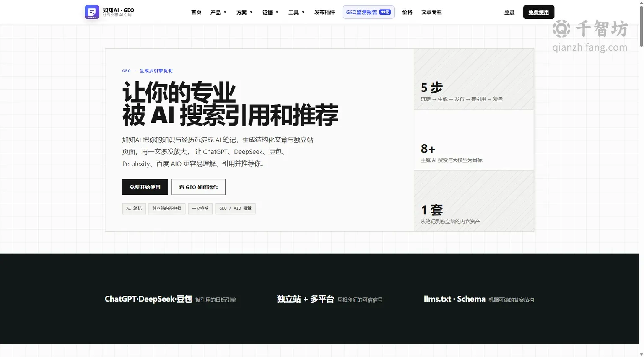The height and width of the screenshot is (357, 644).
Task: Click the 主流 AI 搜索与大模型为目标 caption
Action: [452, 160]
